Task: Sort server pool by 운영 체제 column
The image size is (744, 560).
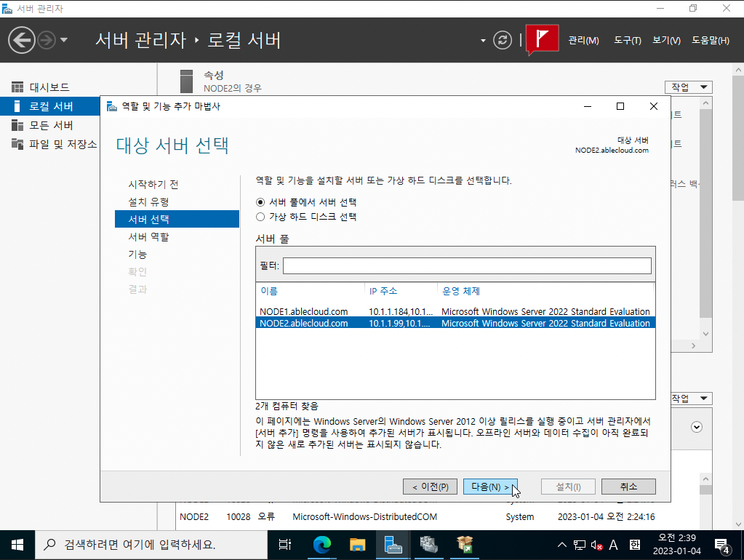Action: [461, 291]
